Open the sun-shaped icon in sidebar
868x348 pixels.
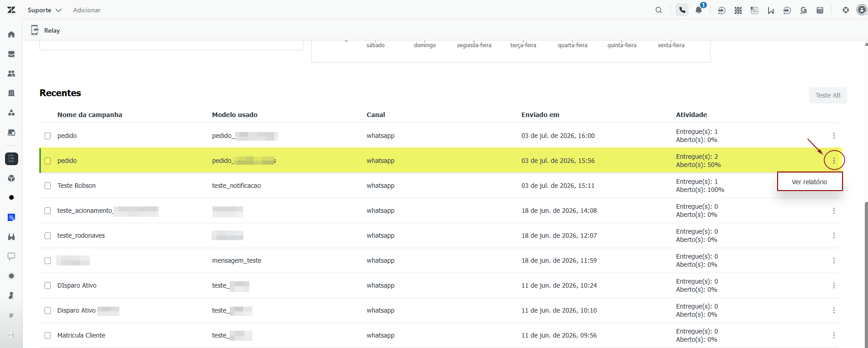11,276
